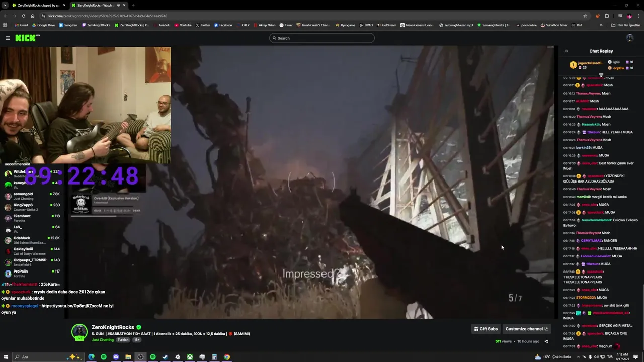644x362 pixels.
Task: Click the 18+ tag
Action: pos(137,340)
